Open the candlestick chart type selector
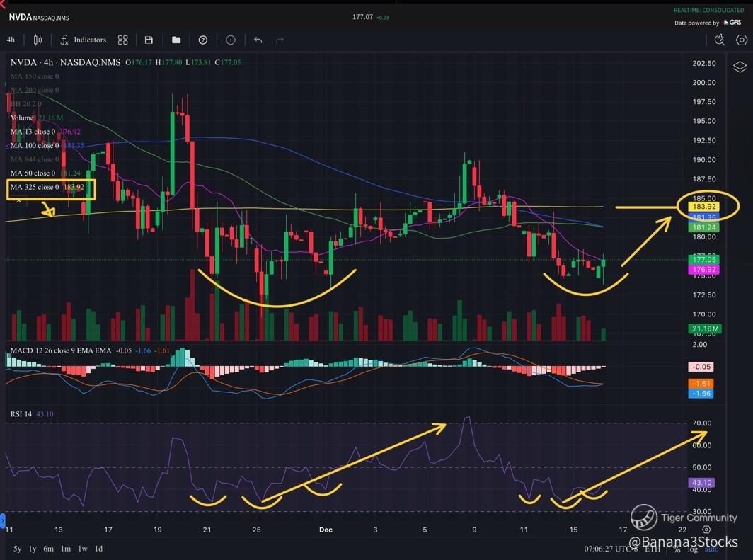 [38, 40]
